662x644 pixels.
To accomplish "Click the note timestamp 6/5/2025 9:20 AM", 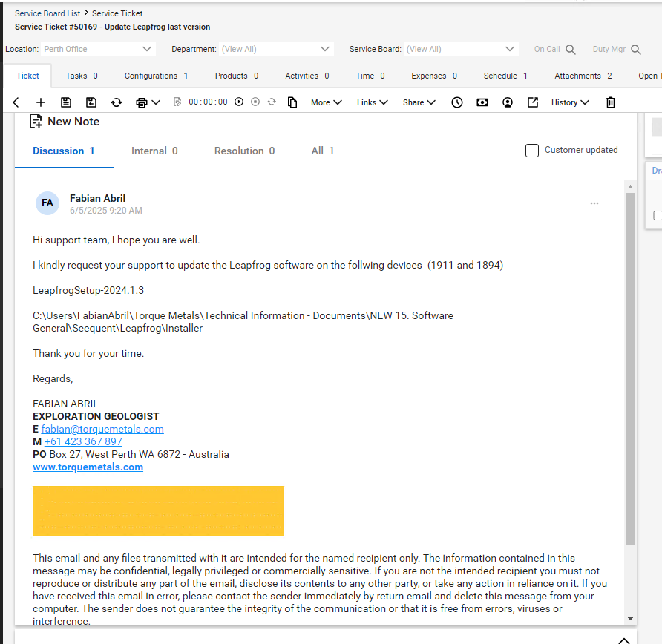I will (x=106, y=211).
